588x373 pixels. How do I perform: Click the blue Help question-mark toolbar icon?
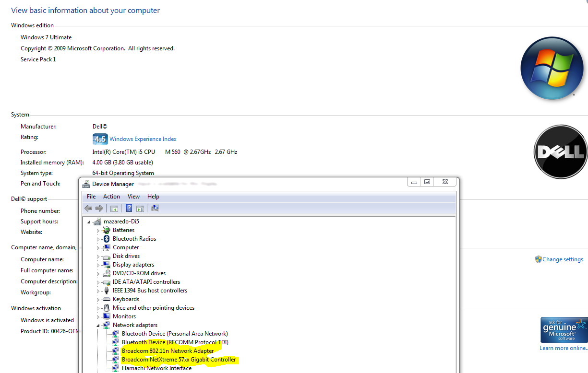pyautogui.click(x=129, y=208)
